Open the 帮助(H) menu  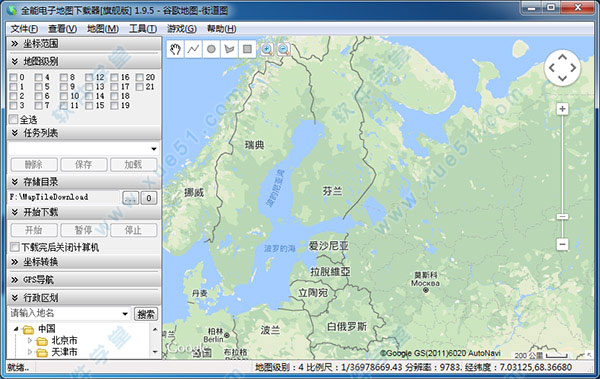[221, 29]
